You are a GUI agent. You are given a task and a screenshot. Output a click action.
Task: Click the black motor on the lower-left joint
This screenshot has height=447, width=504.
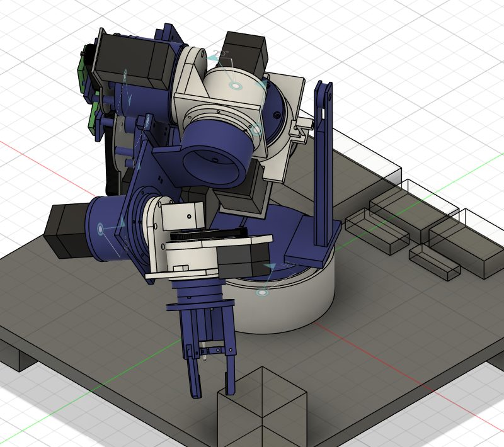tap(66, 231)
